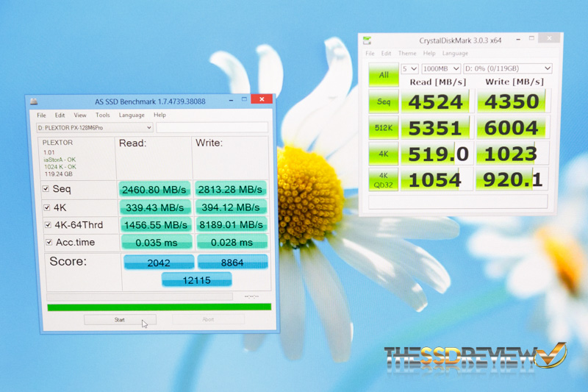The width and height of the screenshot is (588, 392).
Task: Open the File menu in CrystalDiskMark
Action: [x=370, y=53]
